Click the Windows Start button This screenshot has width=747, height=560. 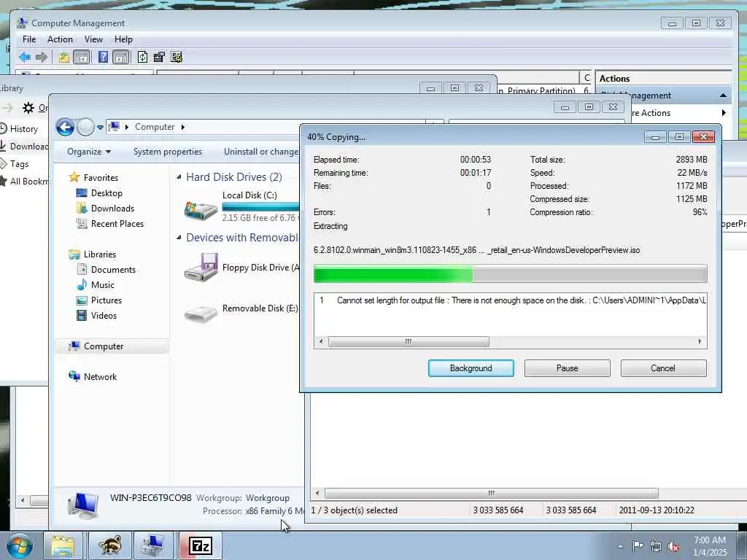(x=20, y=545)
